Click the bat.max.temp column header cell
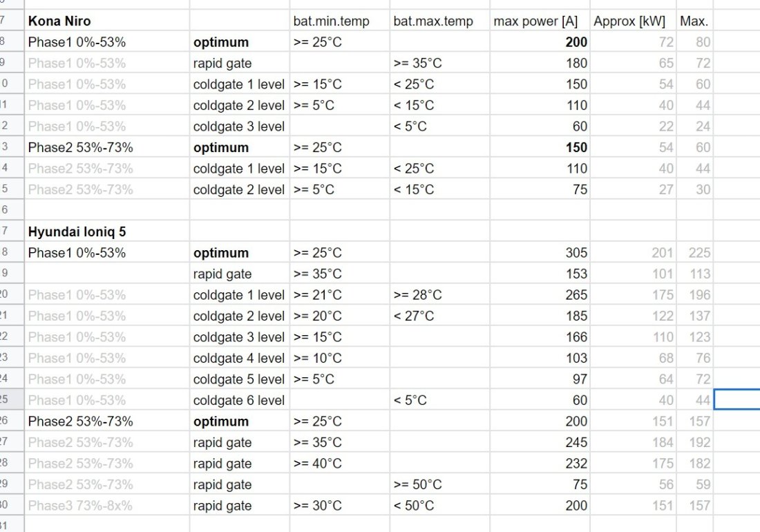Image resolution: width=760 pixels, height=532 pixels. coord(439,21)
